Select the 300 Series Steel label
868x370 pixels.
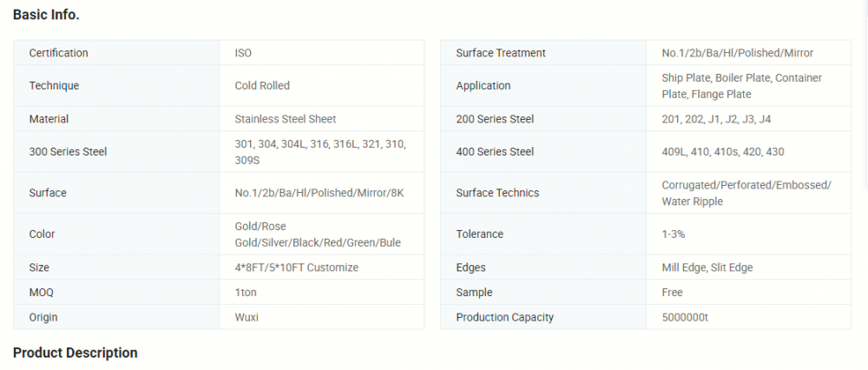click(x=68, y=152)
